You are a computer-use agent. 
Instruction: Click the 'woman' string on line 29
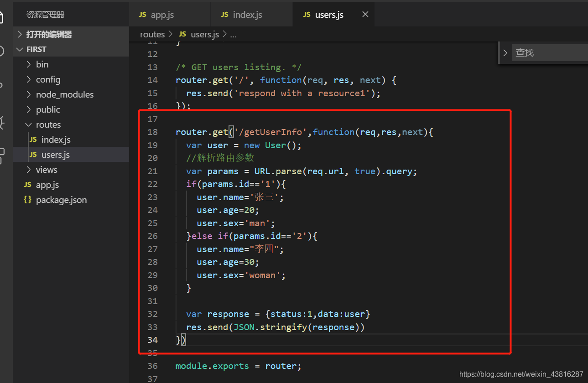point(265,275)
